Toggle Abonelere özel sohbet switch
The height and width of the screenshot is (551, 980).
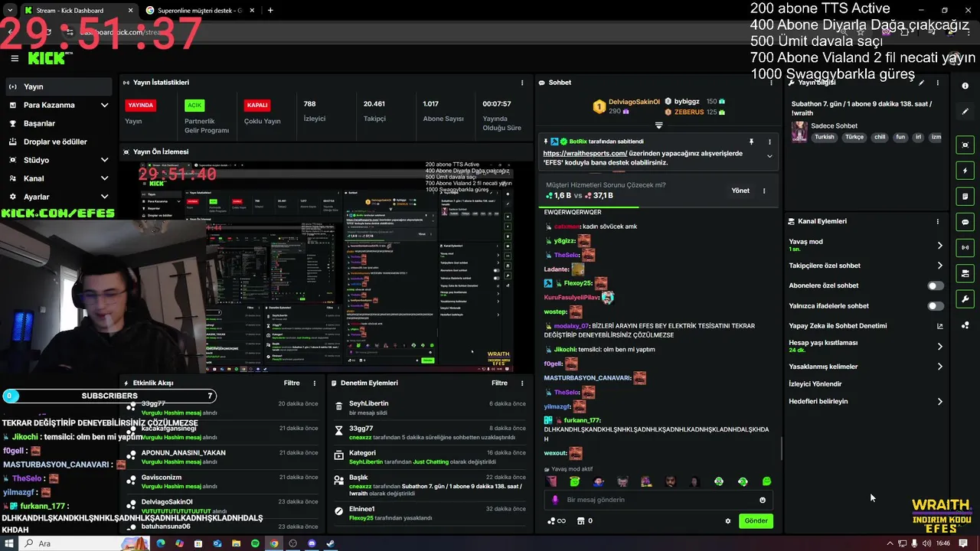(935, 285)
